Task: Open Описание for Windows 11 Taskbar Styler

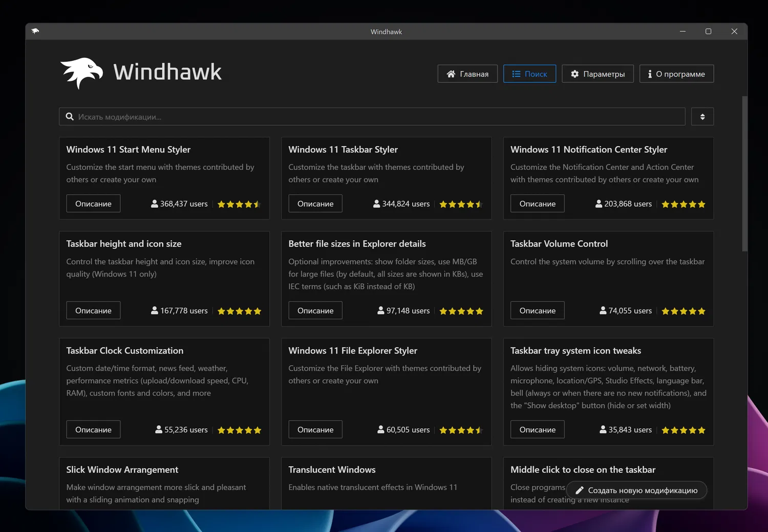Action: click(x=315, y=204)
